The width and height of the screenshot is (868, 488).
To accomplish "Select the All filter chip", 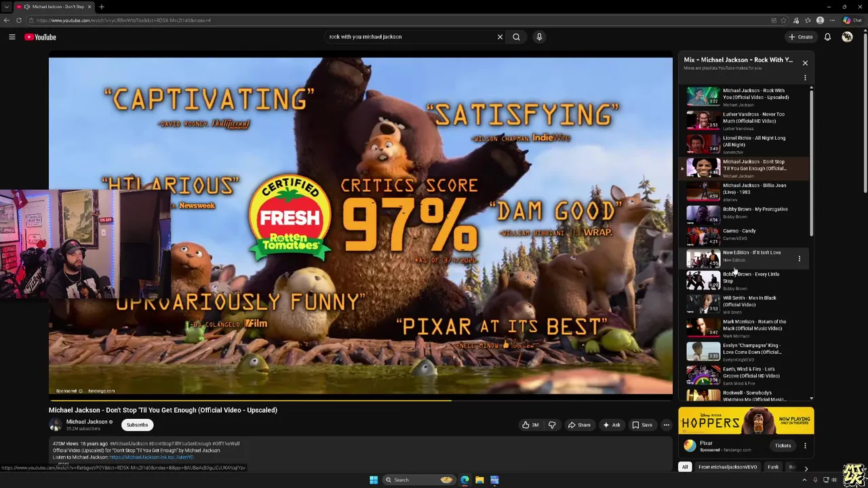I will [685, 467].
